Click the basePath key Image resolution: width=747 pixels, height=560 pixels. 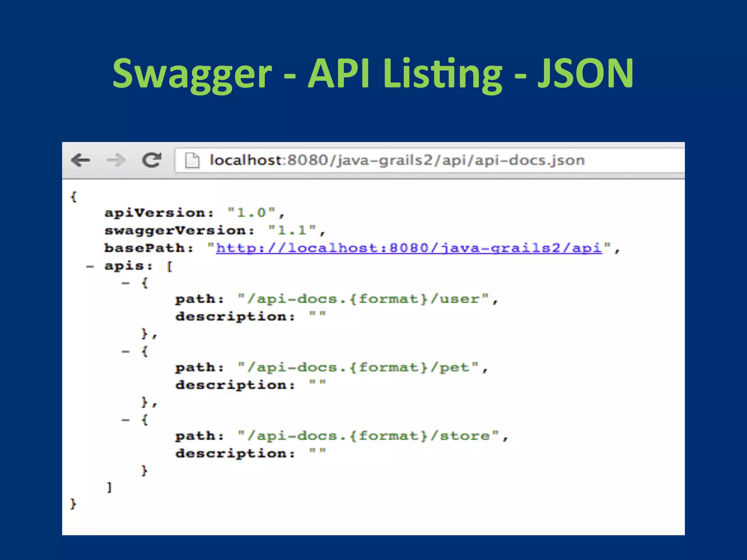pos(149,248)
